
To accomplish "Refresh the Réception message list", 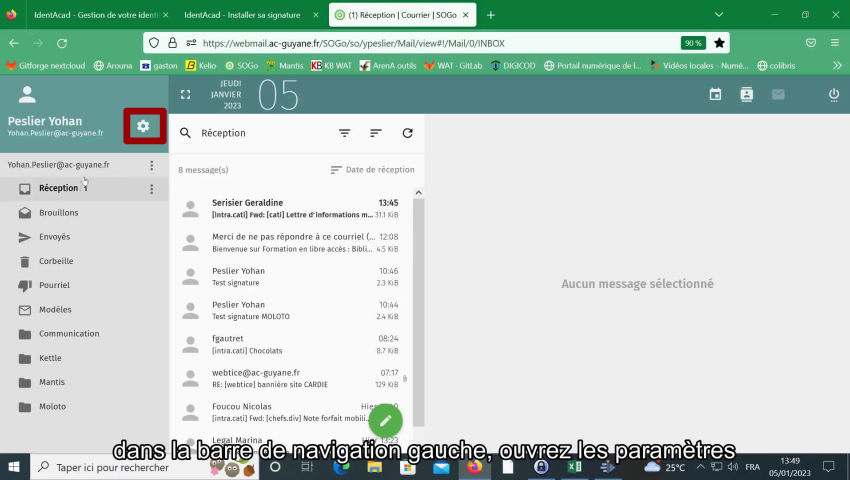I will (x=407, y=133).
